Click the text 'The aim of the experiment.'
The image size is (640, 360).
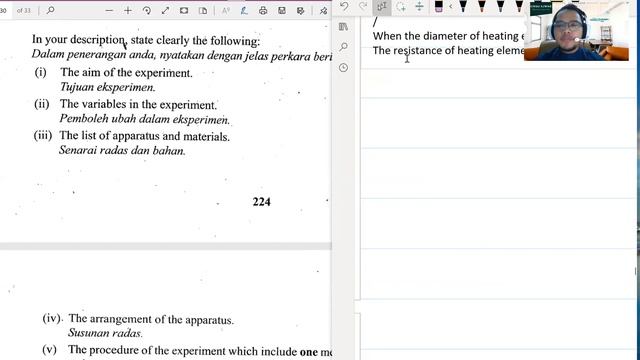[x=126, y=73]
